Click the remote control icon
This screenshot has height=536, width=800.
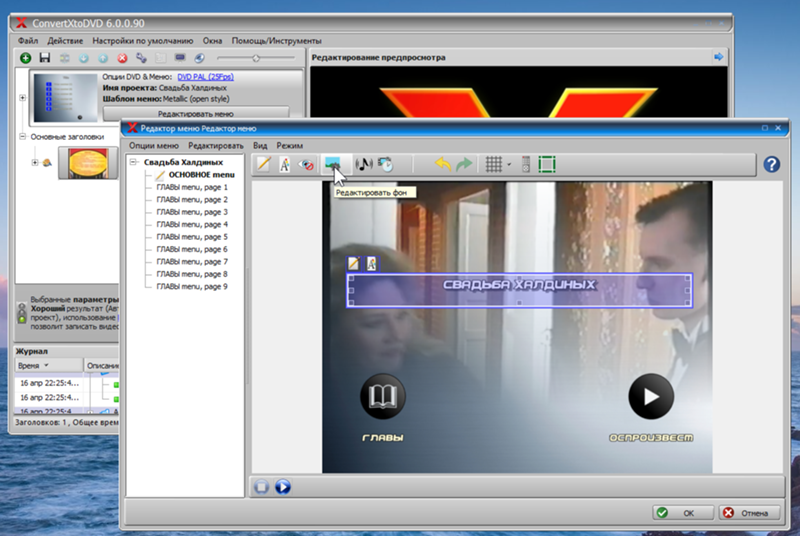click(x=526, y=164)
